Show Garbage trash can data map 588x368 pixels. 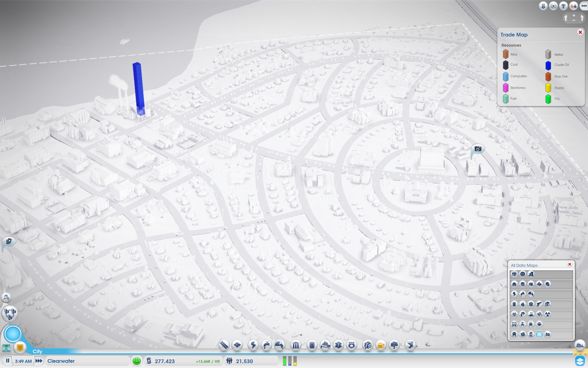(514, 304)
